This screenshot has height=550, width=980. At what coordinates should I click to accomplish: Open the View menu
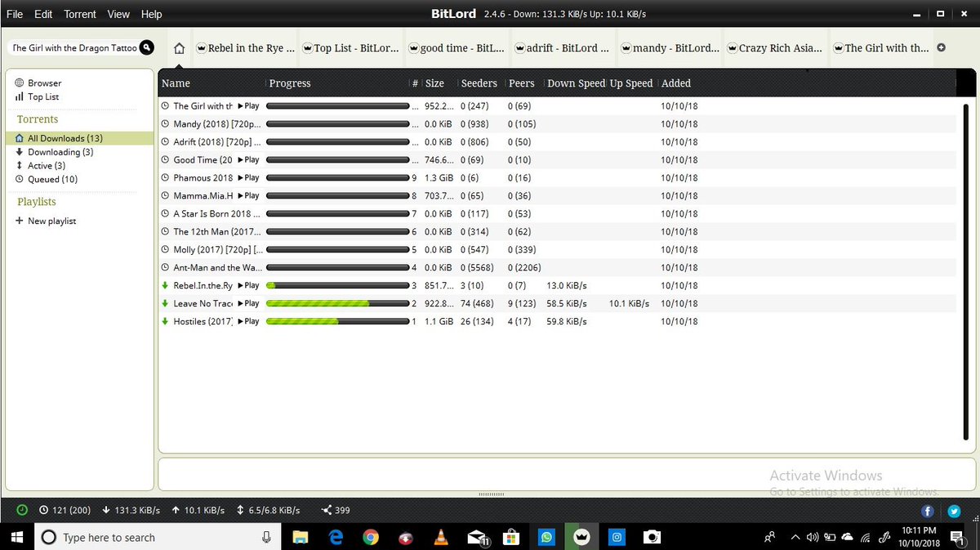[118, 14]
